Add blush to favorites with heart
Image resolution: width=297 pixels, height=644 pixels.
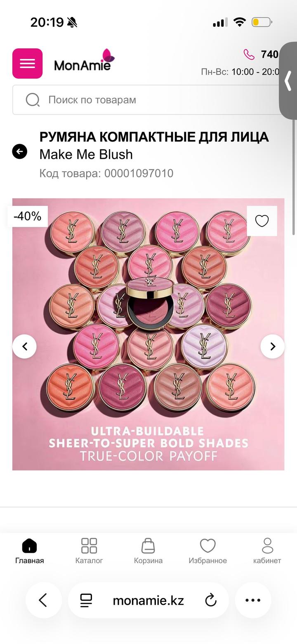[262, 221]
